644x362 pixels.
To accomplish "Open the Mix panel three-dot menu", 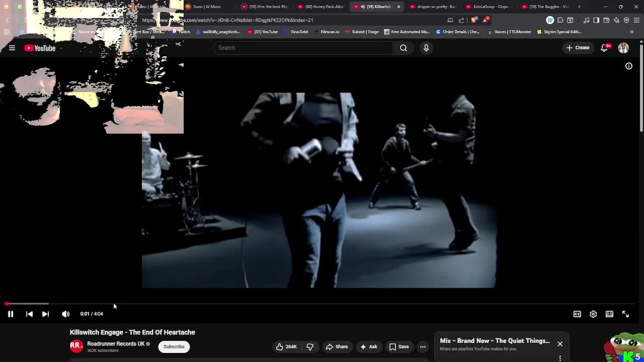I will 560,358.
